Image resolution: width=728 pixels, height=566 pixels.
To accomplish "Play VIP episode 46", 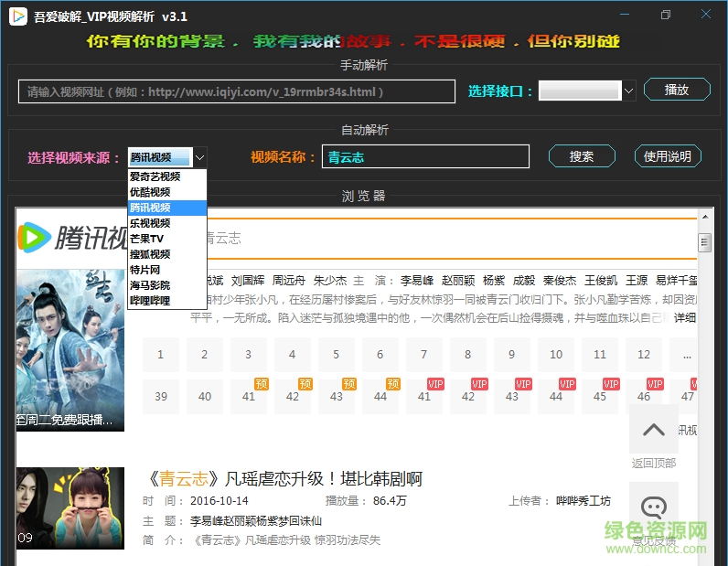I will pos(644,397).
